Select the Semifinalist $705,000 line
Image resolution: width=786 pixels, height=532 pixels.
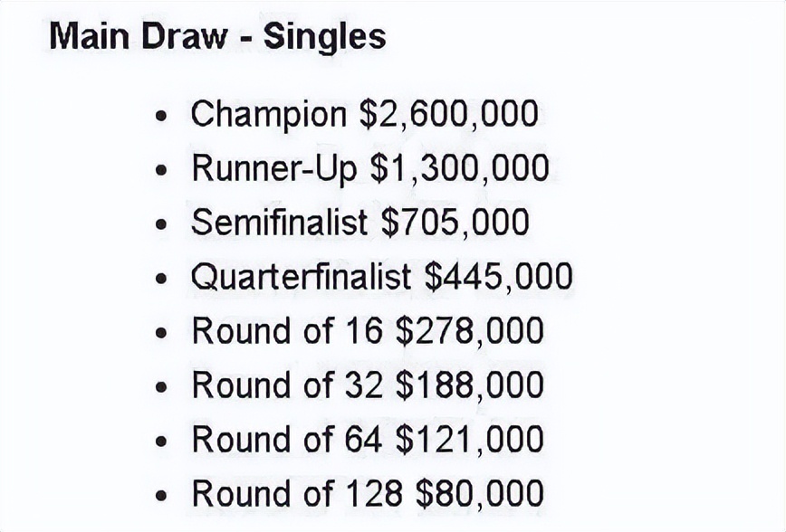click(x=359, y=223)
